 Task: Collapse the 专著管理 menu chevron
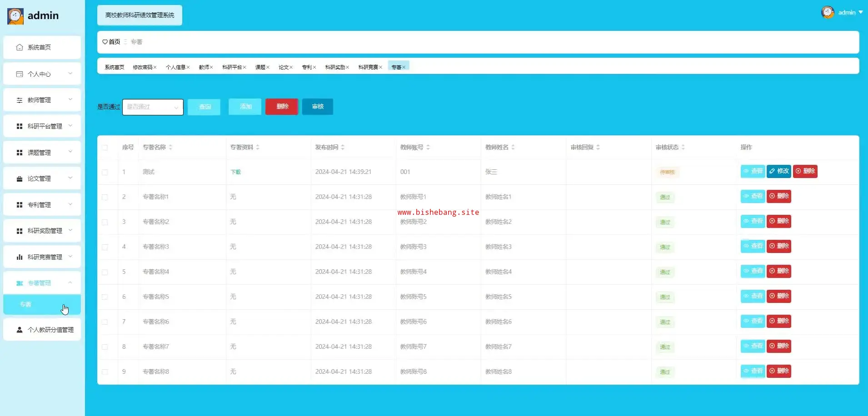click(70, 282)
